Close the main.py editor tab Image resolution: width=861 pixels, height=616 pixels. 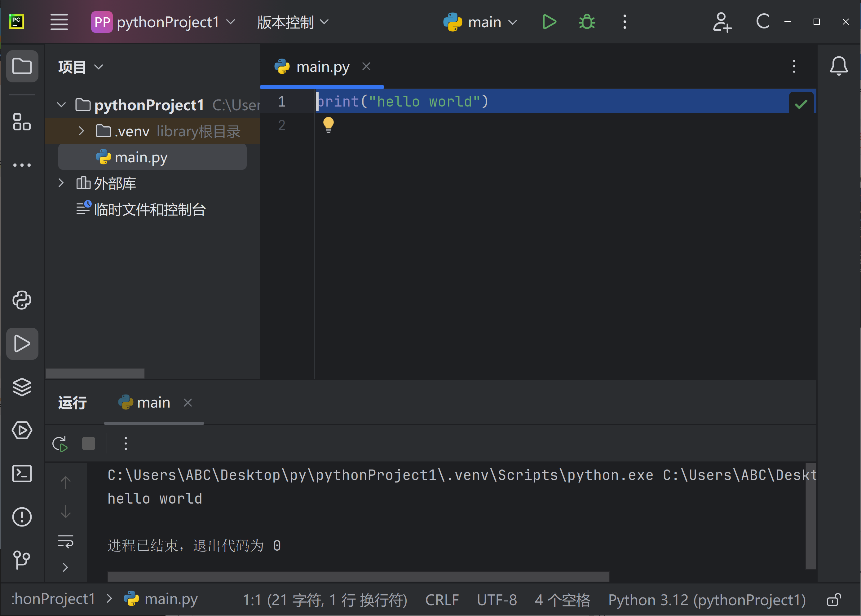pyautogui.click(x=366, y=66)
